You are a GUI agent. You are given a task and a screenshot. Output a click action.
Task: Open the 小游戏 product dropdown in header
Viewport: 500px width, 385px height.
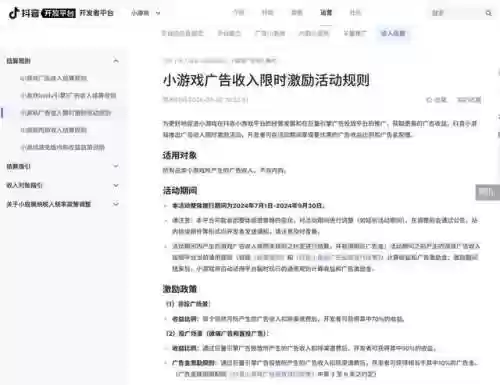(145, 13)
